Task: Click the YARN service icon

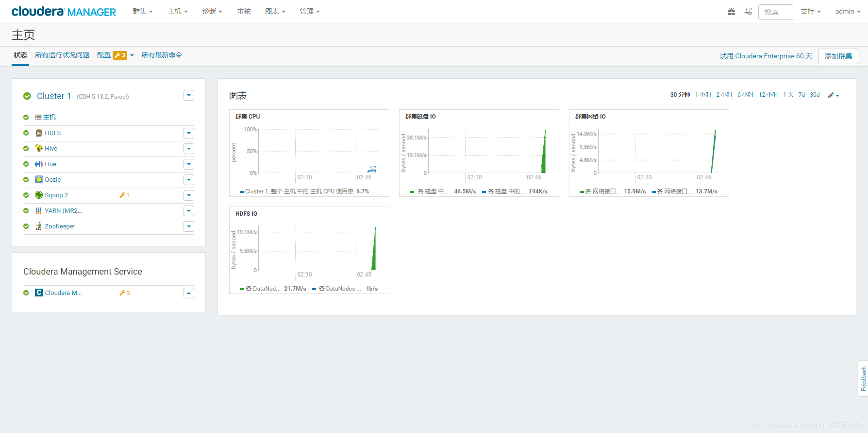Action: (x=39, y=211)
